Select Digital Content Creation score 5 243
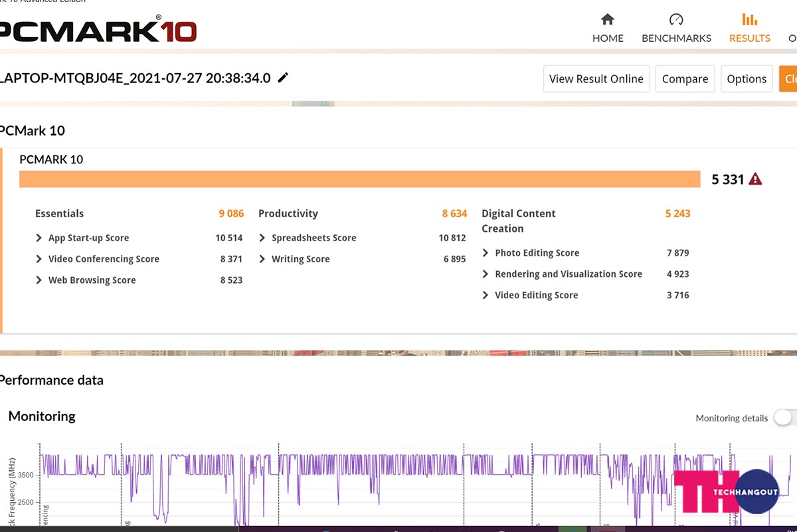Screen dimensions: 797x532 tap(677, 213)
